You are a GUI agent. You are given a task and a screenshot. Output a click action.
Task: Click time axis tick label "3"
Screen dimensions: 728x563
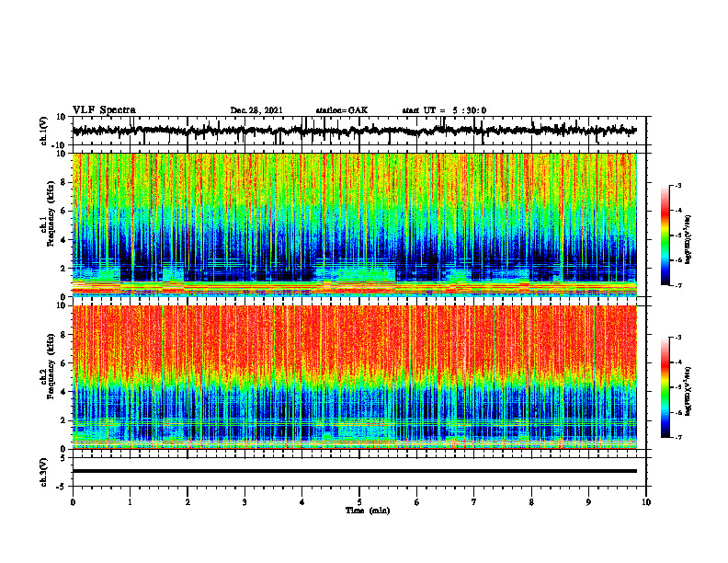point(245,502)
